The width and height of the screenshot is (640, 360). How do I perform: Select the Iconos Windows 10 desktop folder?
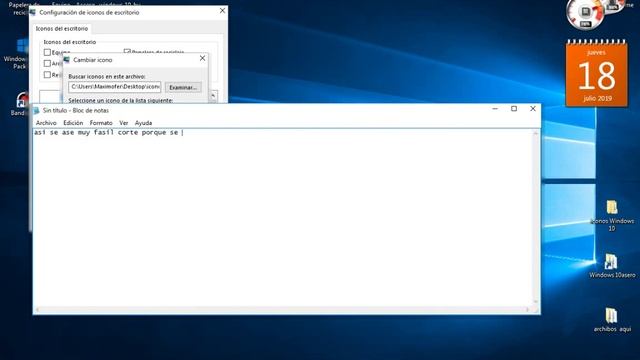point(612,216)
